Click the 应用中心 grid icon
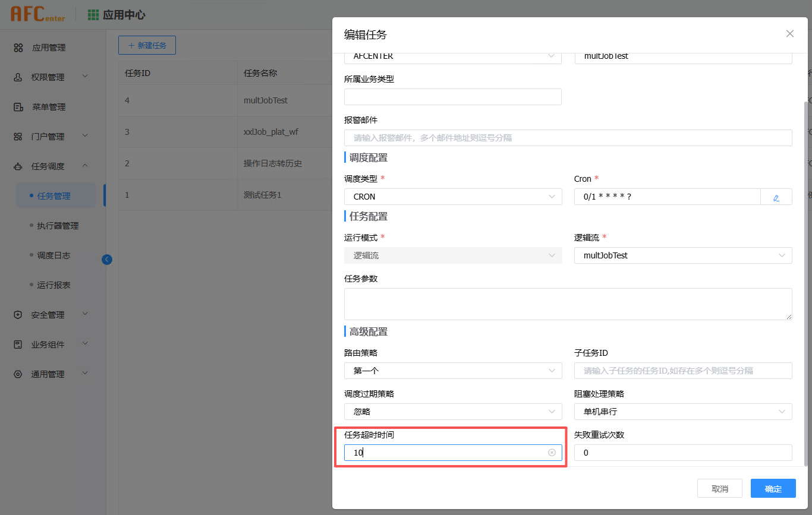 click(93, 15)
